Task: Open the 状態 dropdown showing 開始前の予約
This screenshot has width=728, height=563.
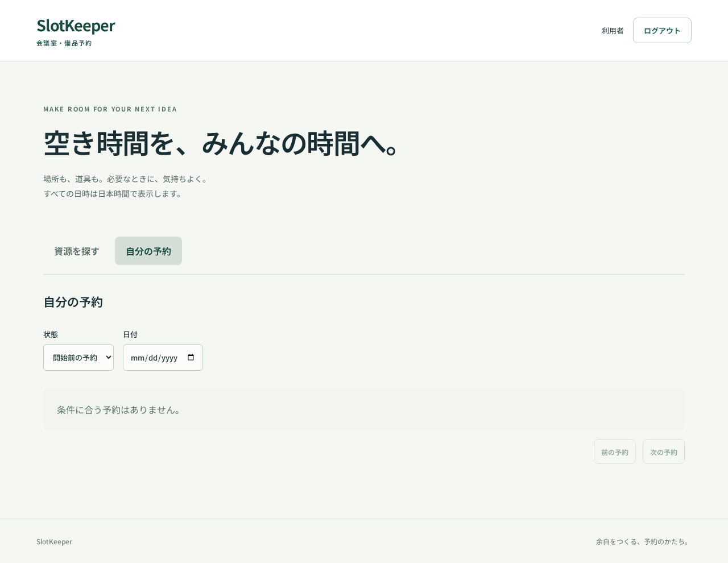Action: [x=78, y=358]
